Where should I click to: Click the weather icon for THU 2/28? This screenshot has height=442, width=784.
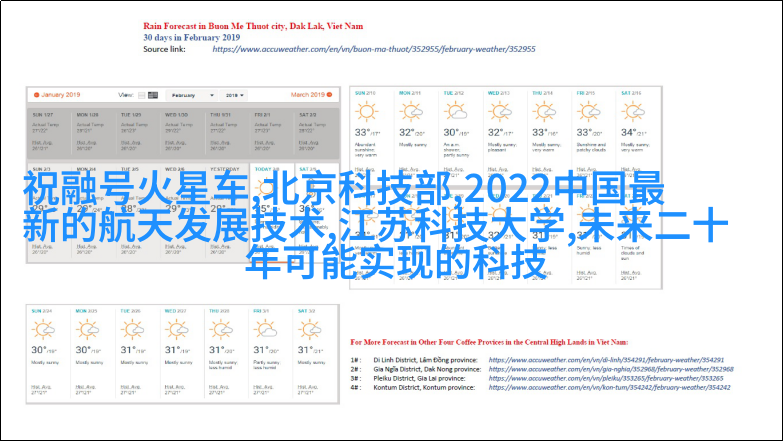pos(221,330)
